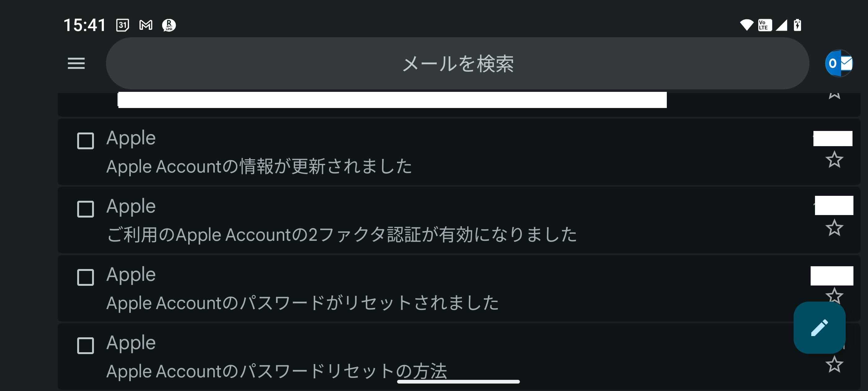The image size is (868, 391).
Task: Tap the calendar icon in status bar
Action: [122, 25]
